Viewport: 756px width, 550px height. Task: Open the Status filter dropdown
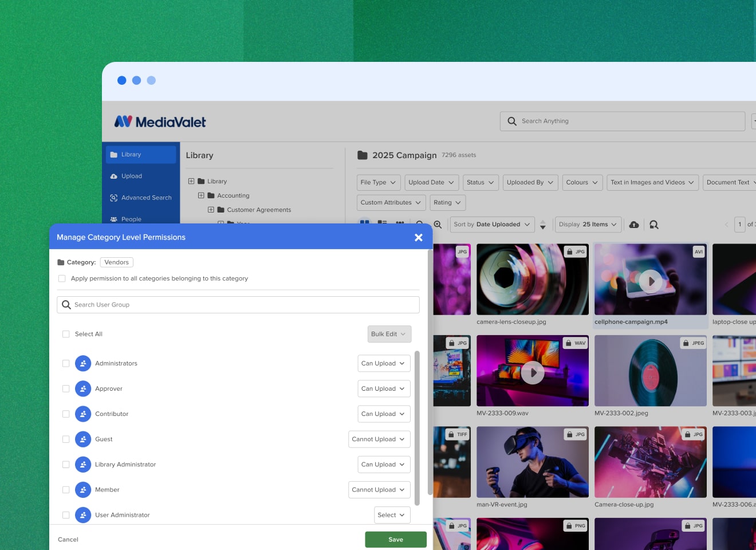click(x=481, y=182)
